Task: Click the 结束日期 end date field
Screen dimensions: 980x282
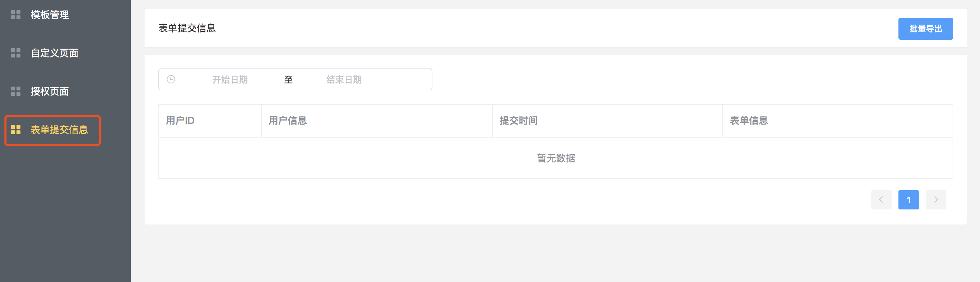Action: pyautogui.click(x=344, y=80)
